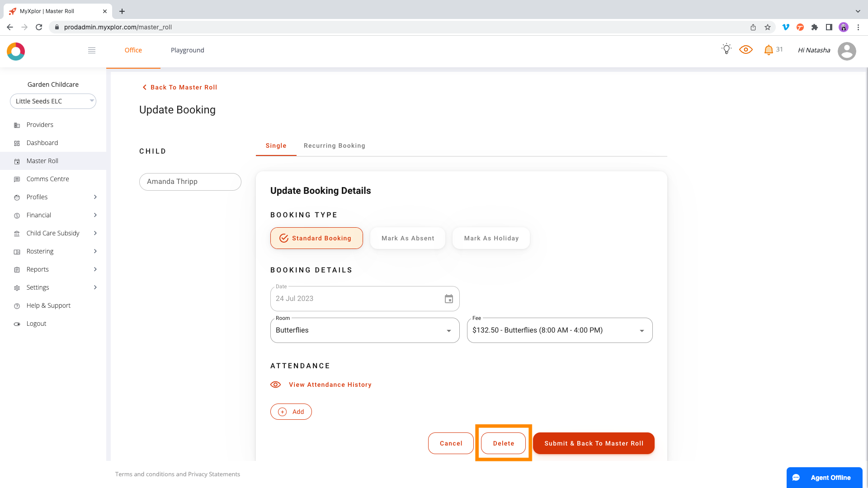Open the Room dropdown showing Butterflies
Viewport: 868px width, 488px height.
point(364,330)
